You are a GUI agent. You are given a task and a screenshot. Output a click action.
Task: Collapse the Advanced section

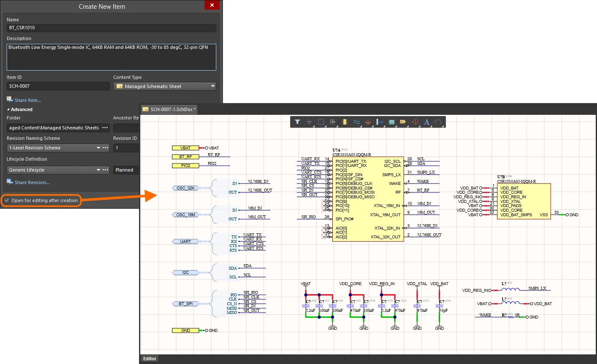coord(8,109)
